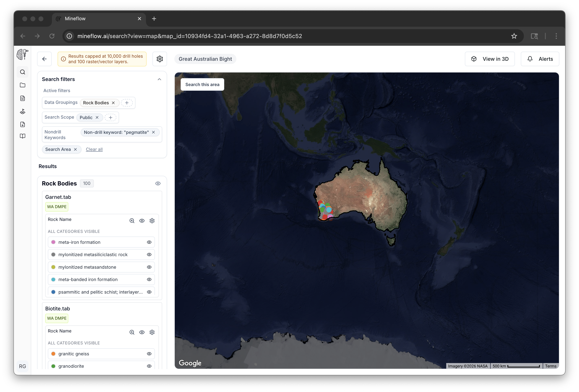Remove the Public search scope chip

97,117
